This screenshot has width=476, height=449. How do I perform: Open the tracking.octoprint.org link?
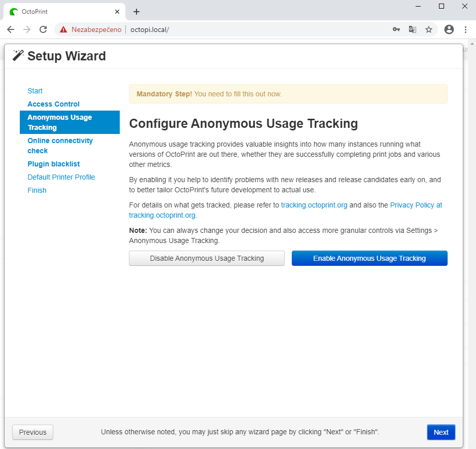click(314, 205)
